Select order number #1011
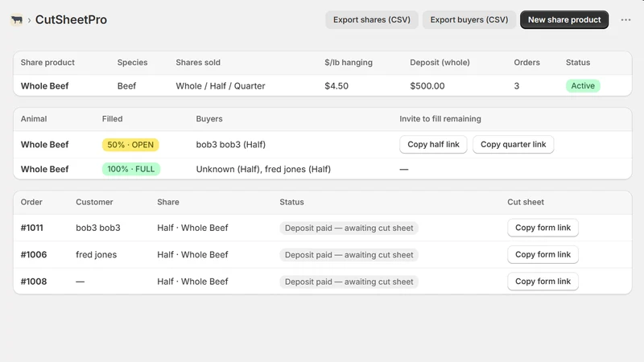 32,228
